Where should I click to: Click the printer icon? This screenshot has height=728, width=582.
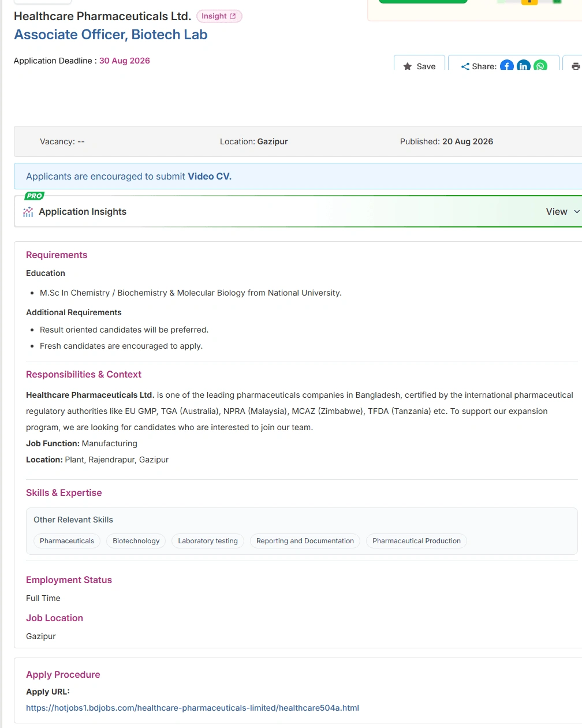[576, 66]
